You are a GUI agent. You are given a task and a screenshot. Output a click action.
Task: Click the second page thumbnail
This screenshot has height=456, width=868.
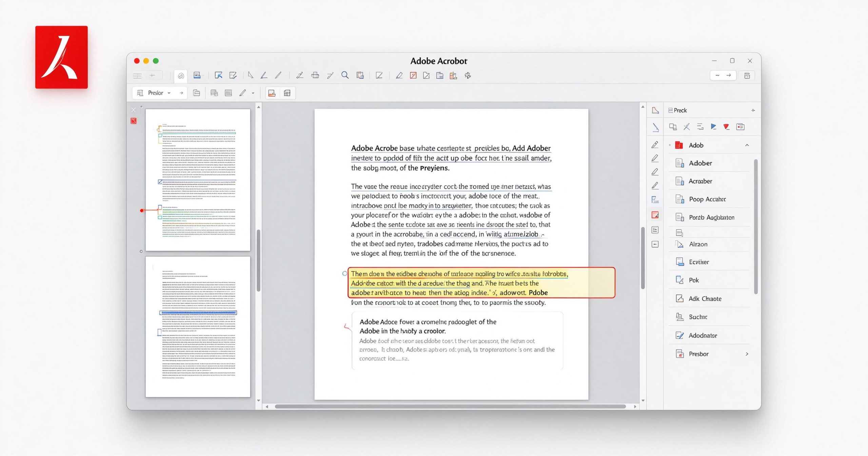(x=198, y=327)
